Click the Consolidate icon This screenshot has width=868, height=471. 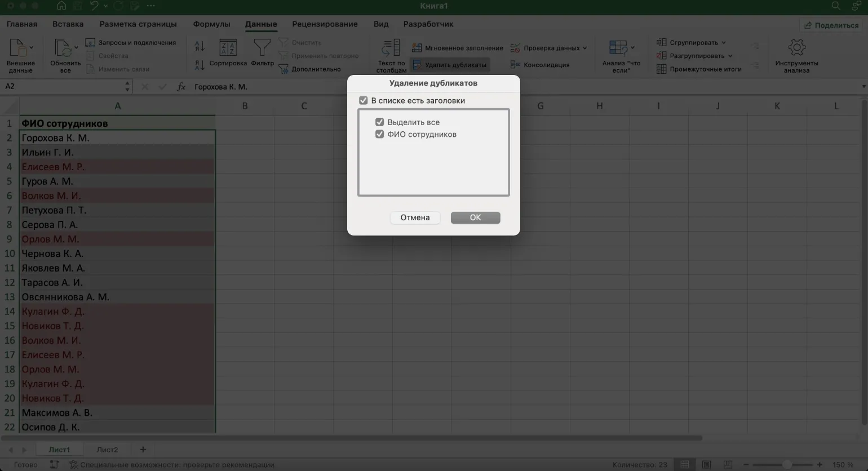[x=515, y=65]
